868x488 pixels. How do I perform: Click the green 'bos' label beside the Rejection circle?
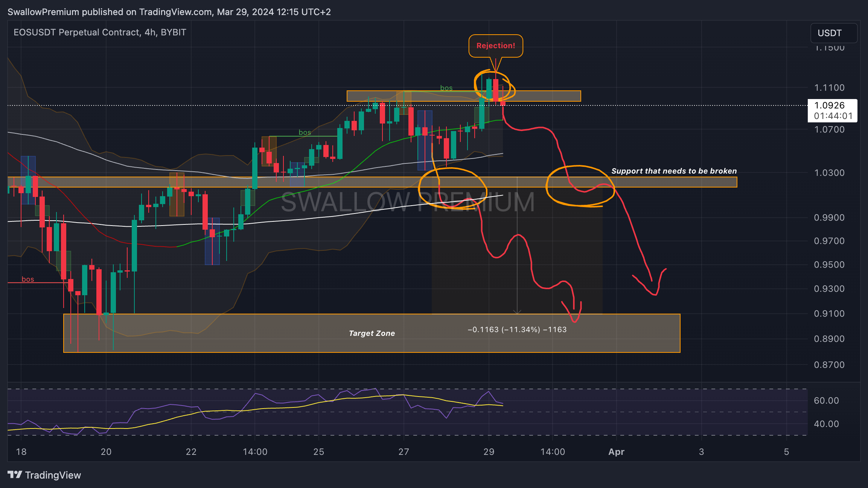pos(446,88)
